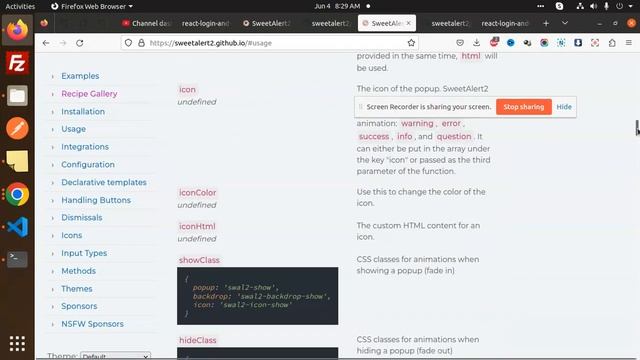Open Sponsors sidebar link
Image resolution: width=640 pixels, height=360 pixels.
[79, 307]
